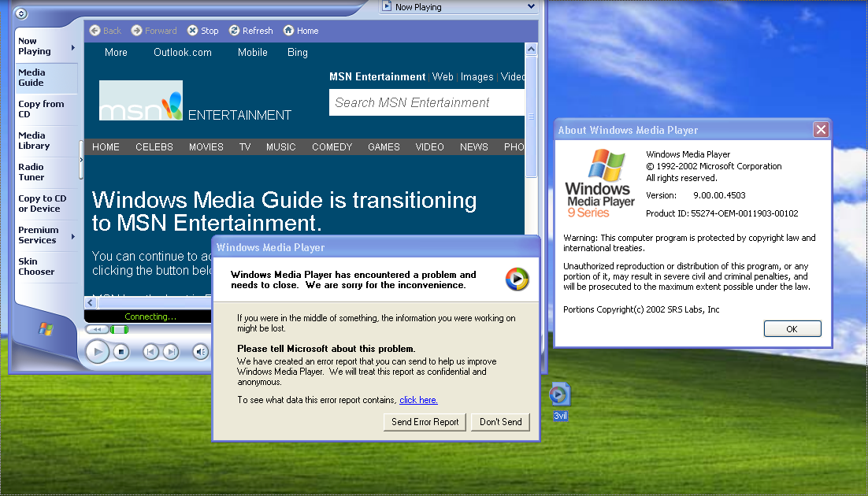Click the Windows Media Player 9 Series logo
The width and height of the screenshot is (868, 496).
pyautogui.click(x=599, y=183)
